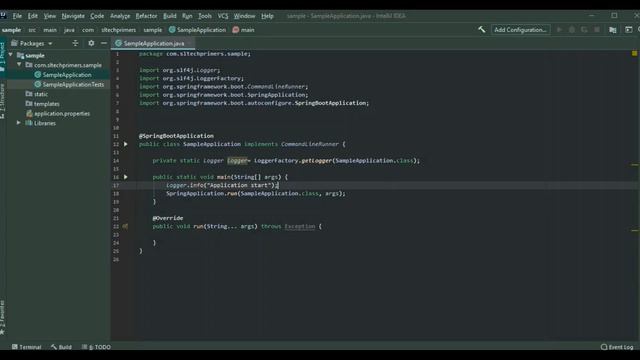This screenshot has width=640, height=360.
Task: Click the highlighted logger variable name in the Logger declaration
Action: pos(237,160)
